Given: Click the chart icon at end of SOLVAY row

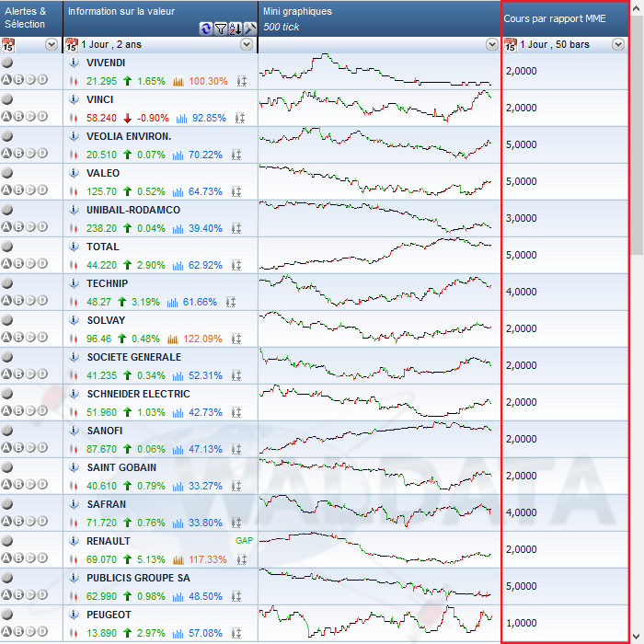Looking at the screenshot, I should click(x=236, y=339).
